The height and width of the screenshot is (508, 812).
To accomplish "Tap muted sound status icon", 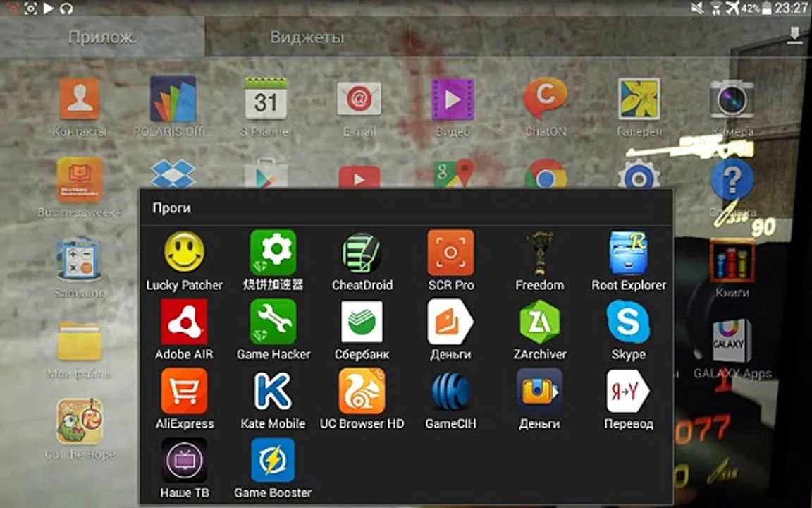I will (x=698, y=8).
